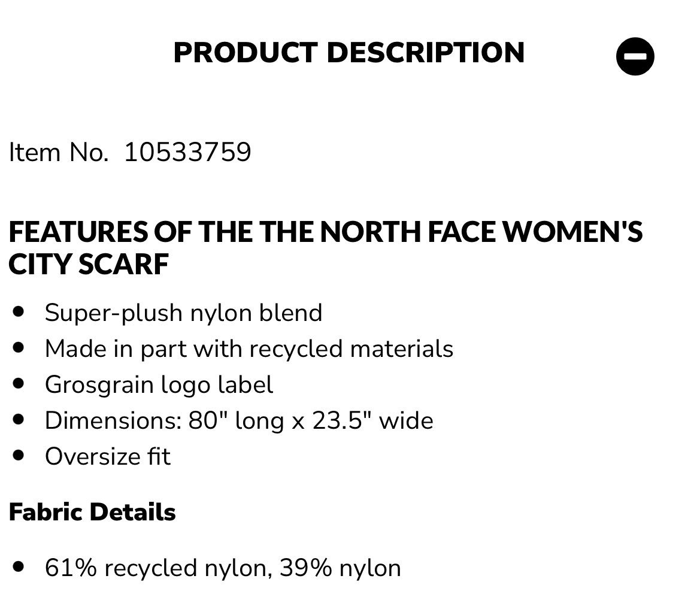Viewport: 700px width, 612px height.
Task: Click Made in part with recycled materials
Action: [249, 349]
